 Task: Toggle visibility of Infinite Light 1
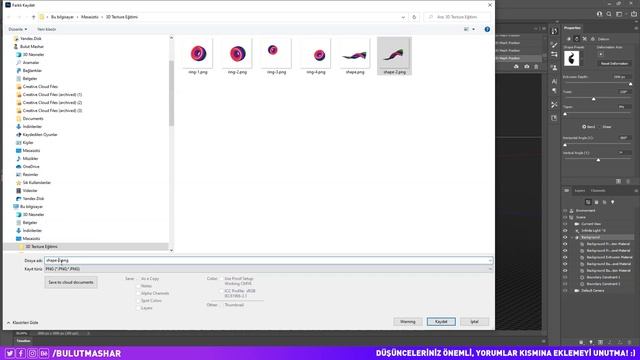pos(565,231)
